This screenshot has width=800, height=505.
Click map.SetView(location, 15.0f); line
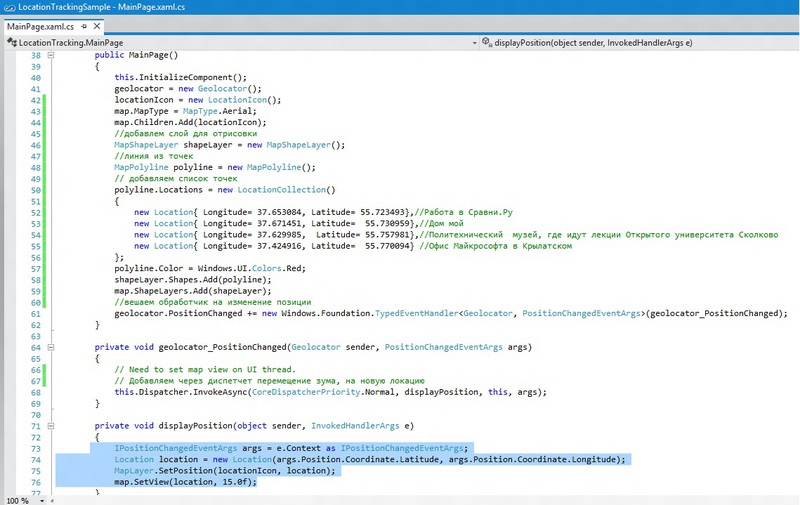tap(186, 482)
